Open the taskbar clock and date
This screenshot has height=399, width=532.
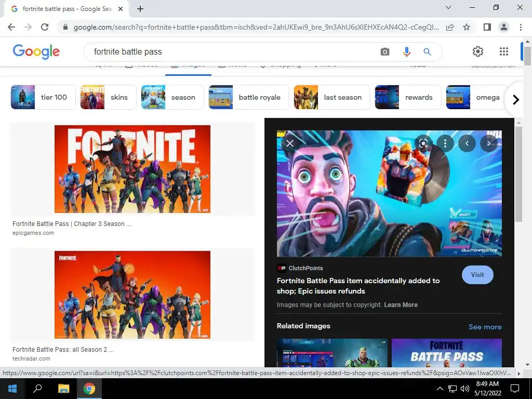[487, 389]
